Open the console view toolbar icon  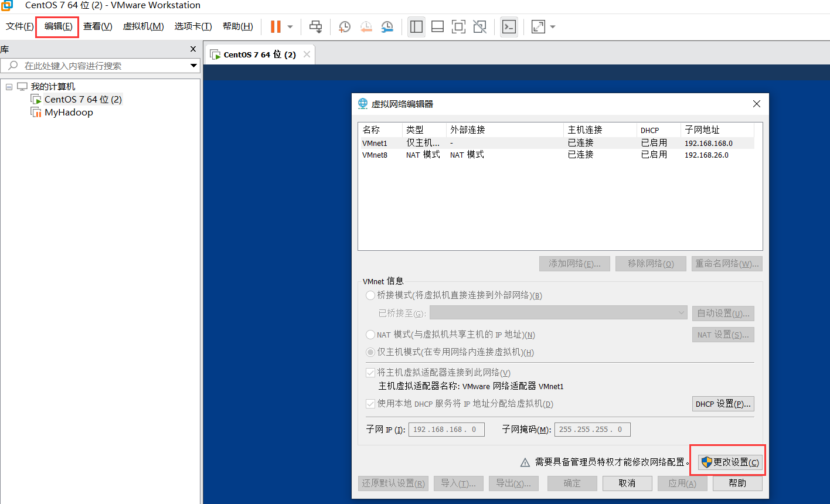[x=509, y=27]
